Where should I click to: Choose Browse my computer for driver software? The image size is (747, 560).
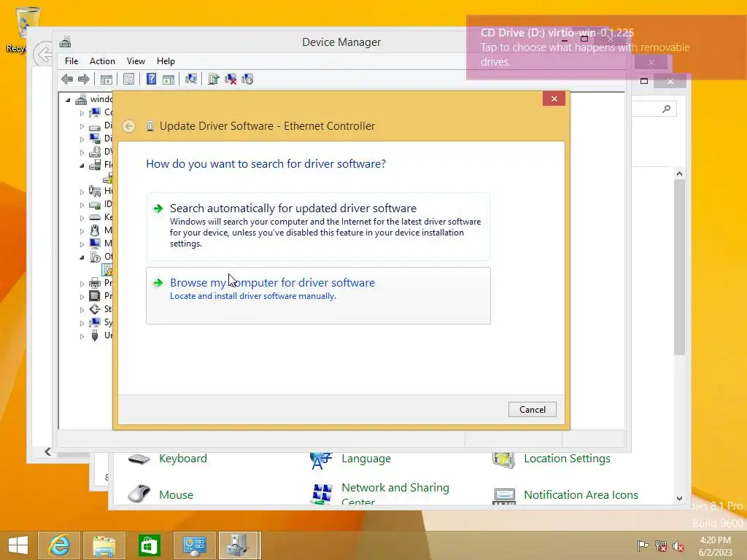(318, 296)
